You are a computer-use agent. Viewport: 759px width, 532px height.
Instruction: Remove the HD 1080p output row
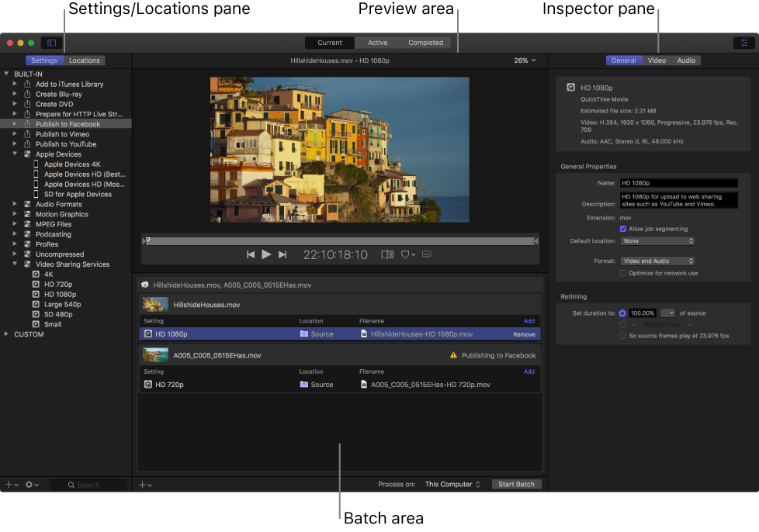524,334
